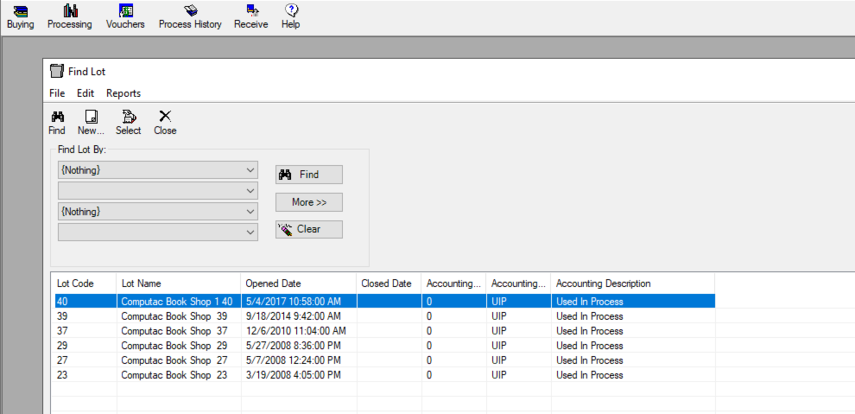Click Lot Code cell 37

click(62, 331)
